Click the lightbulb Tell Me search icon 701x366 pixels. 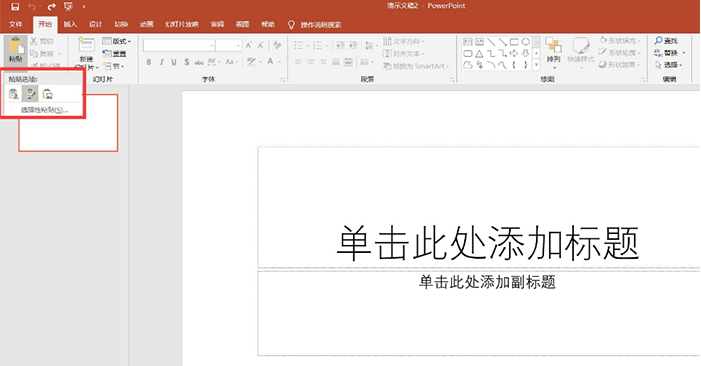[291, 25]
